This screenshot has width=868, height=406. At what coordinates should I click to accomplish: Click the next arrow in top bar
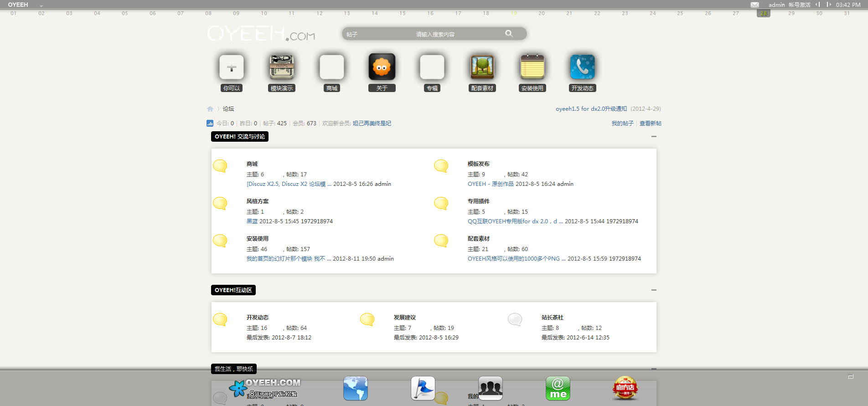point(829,5)
